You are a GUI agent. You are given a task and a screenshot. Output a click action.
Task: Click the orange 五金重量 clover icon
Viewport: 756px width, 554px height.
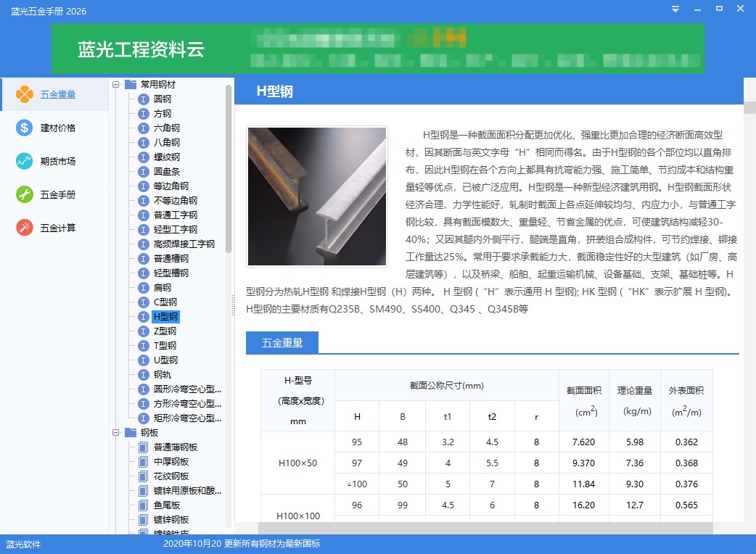coord(25,94)
